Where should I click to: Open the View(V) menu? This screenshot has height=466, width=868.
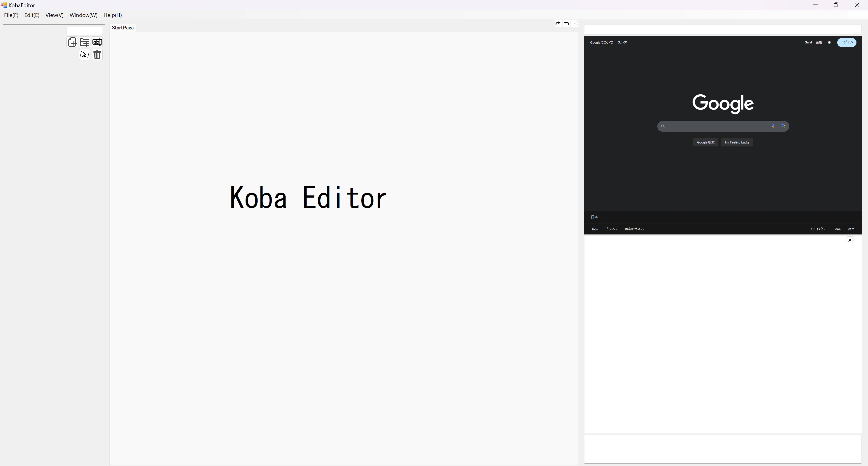tap(54, 15)
